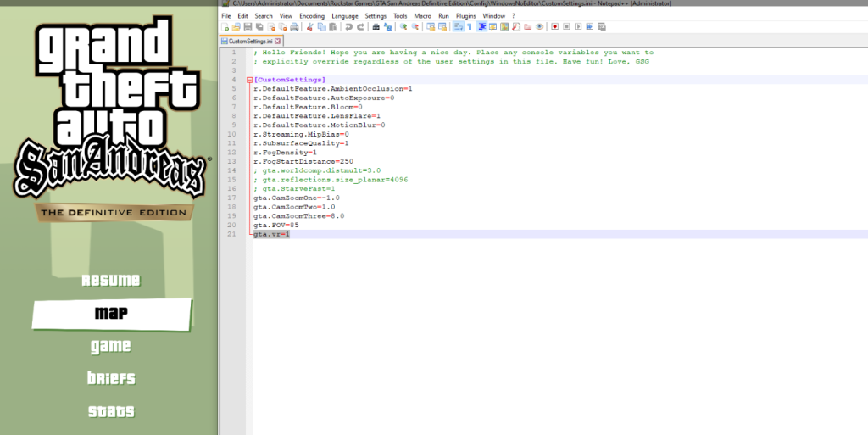Save the file using the floppy disk icon
868x435 pixels.
coord(248,27)
